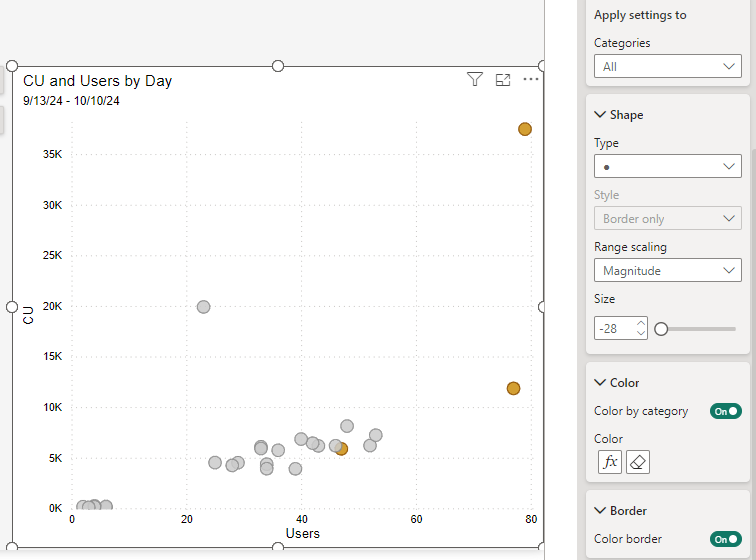This screenshot has width=756, height=560.
Task: Click the 60 x-axis label
Action: pyautogui.click(x=417, y=519)
